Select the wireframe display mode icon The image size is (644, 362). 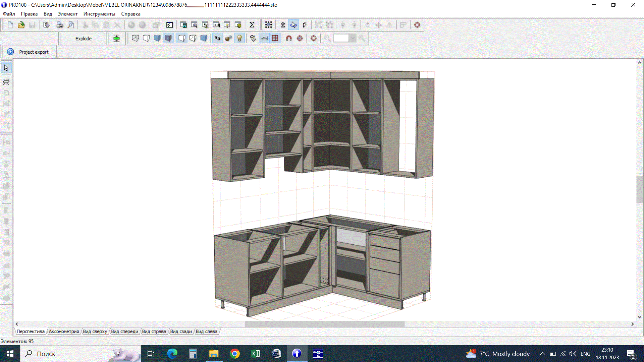(x=135, y=38)
